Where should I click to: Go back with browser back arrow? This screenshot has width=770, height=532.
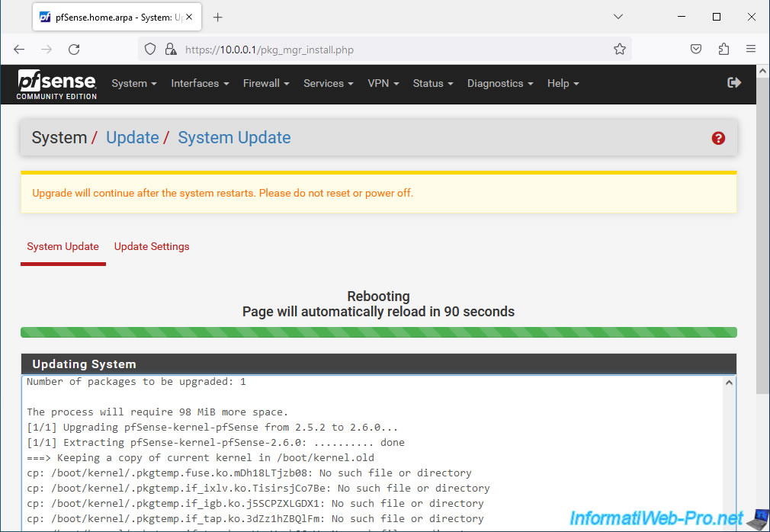pos(19,49)
